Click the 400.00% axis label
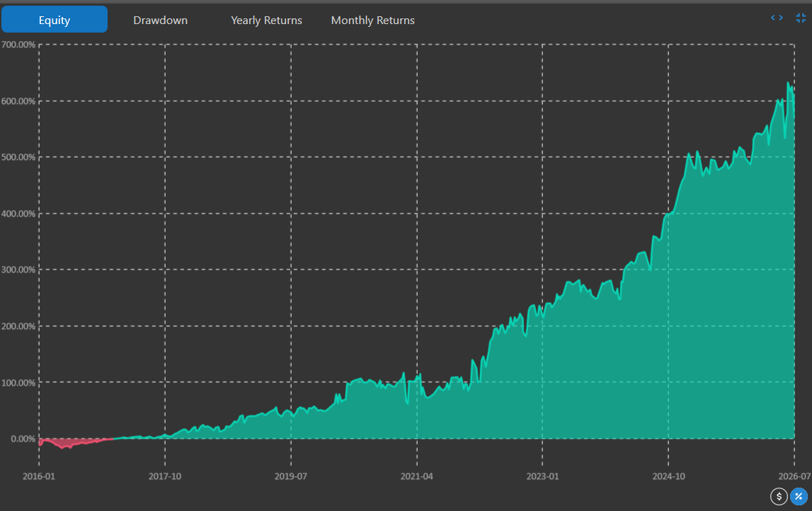 (x=18, y=213)
